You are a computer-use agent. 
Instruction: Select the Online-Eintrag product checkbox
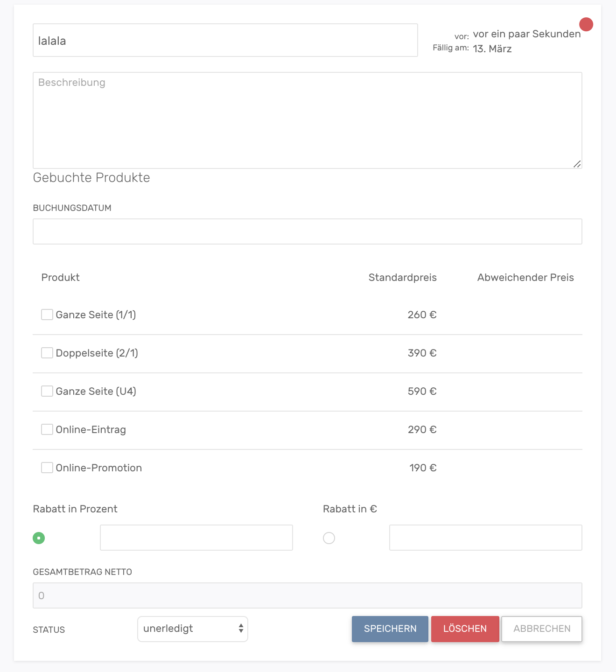tap(47, 429)
